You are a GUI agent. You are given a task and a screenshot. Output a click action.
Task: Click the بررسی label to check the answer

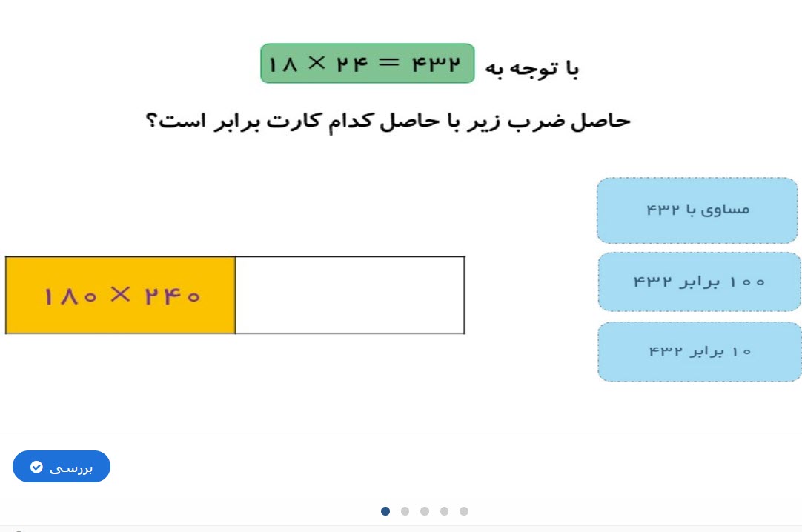(71, 468)
